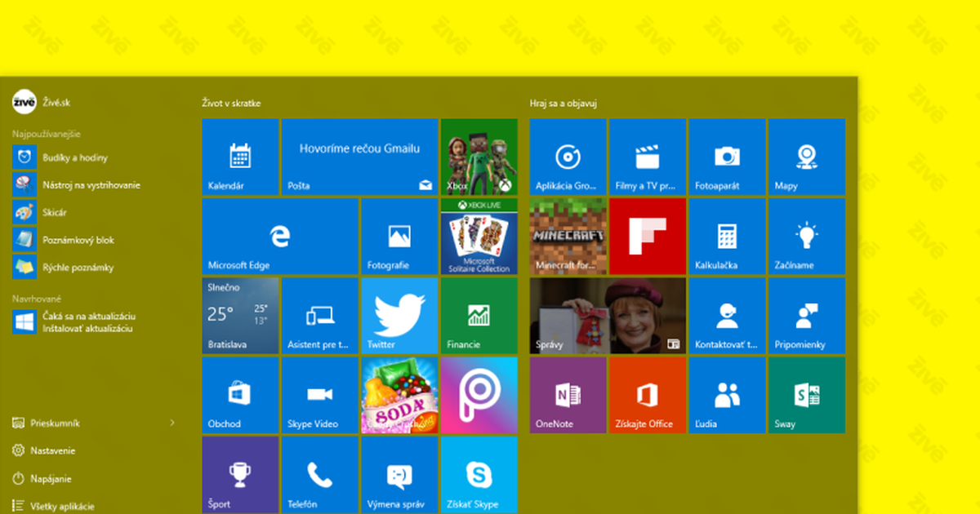Launch the Telefón tile

coord(319,474)
